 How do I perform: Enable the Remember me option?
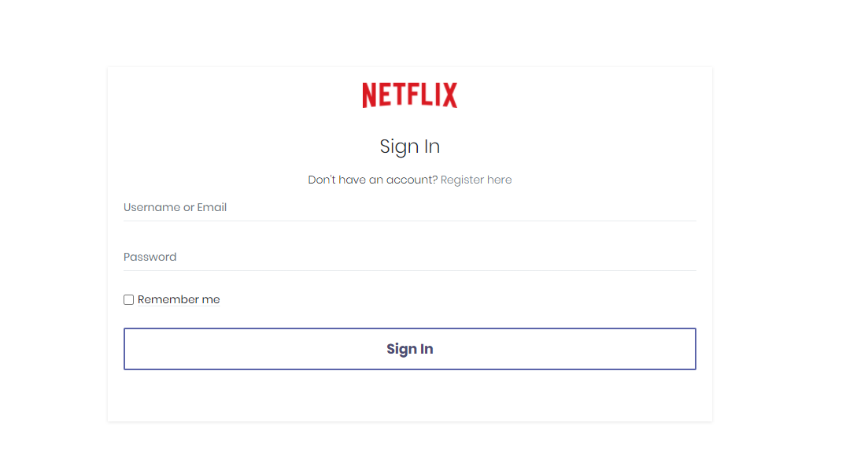point(129,300)
